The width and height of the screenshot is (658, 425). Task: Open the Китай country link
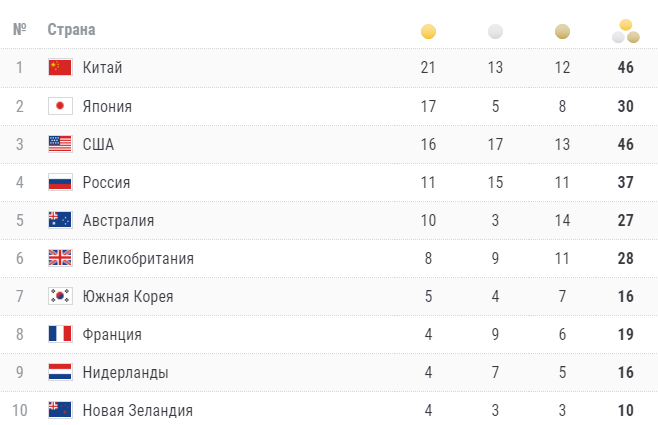pyautogui.click(x=102, y=68)
